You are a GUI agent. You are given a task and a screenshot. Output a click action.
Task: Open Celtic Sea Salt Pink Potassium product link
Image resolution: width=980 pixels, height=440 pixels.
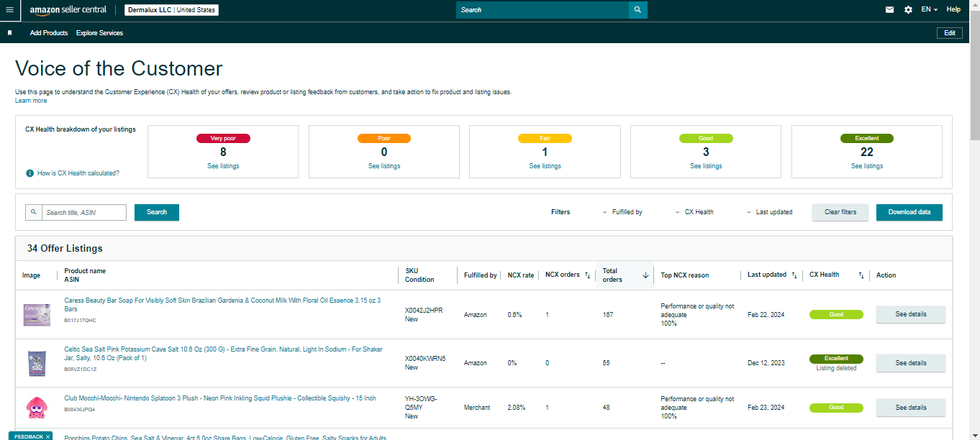[223, 354]
